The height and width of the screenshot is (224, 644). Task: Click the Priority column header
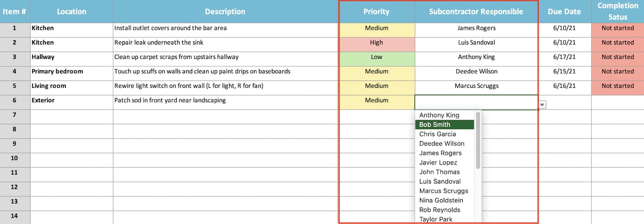(376, 11)
